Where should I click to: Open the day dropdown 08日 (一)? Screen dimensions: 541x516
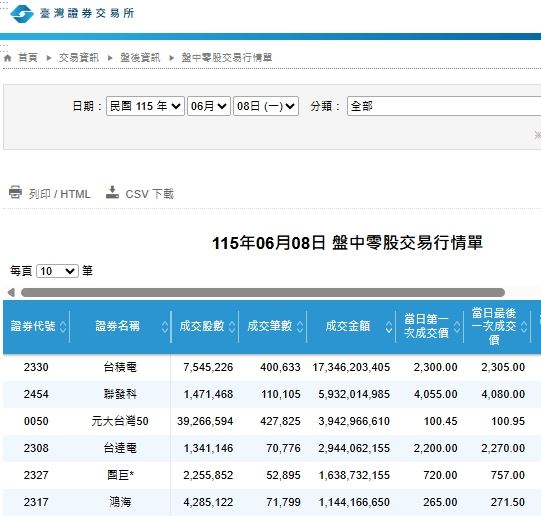pyautogui.click(x=266, y=106)
